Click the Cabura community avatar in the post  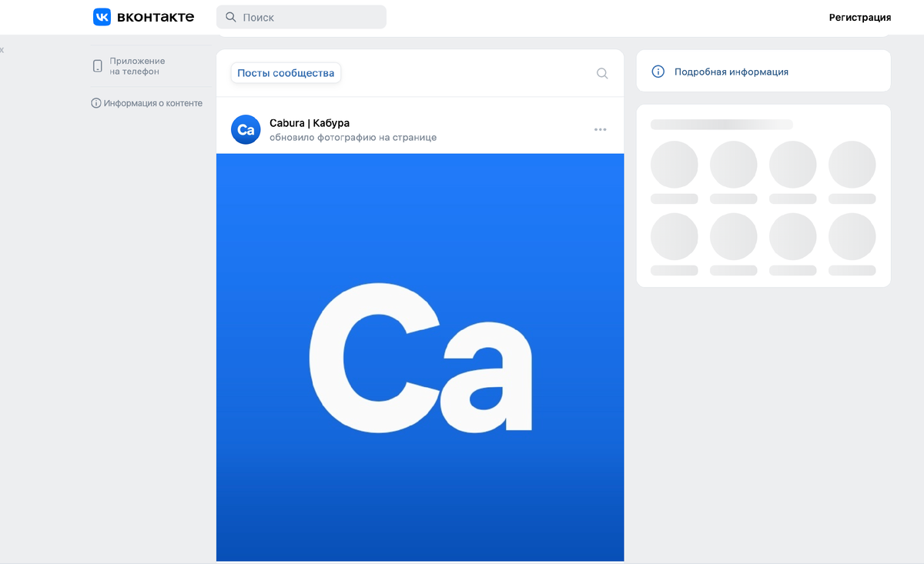(x=246, y=129)
